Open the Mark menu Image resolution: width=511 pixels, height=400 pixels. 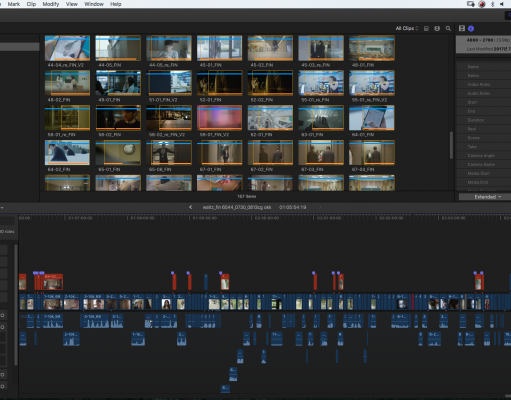14,4
